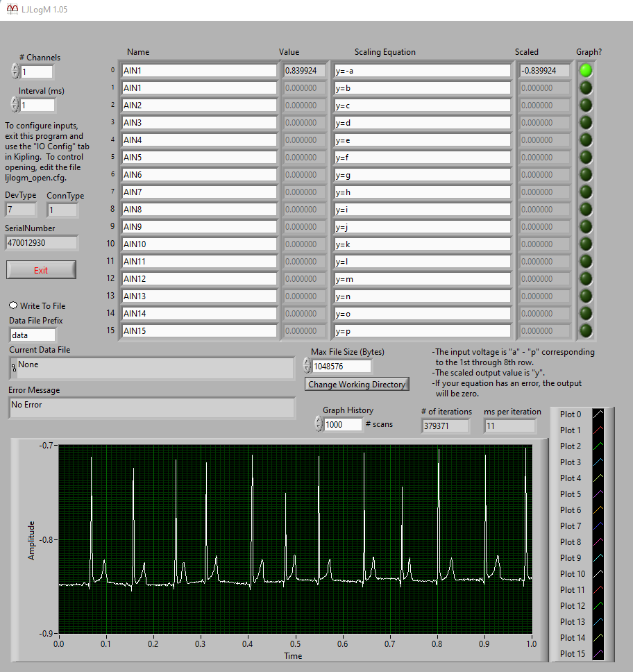Click the LJLogM app icon in title bar
Screen dimensions: 633x672
12,10
